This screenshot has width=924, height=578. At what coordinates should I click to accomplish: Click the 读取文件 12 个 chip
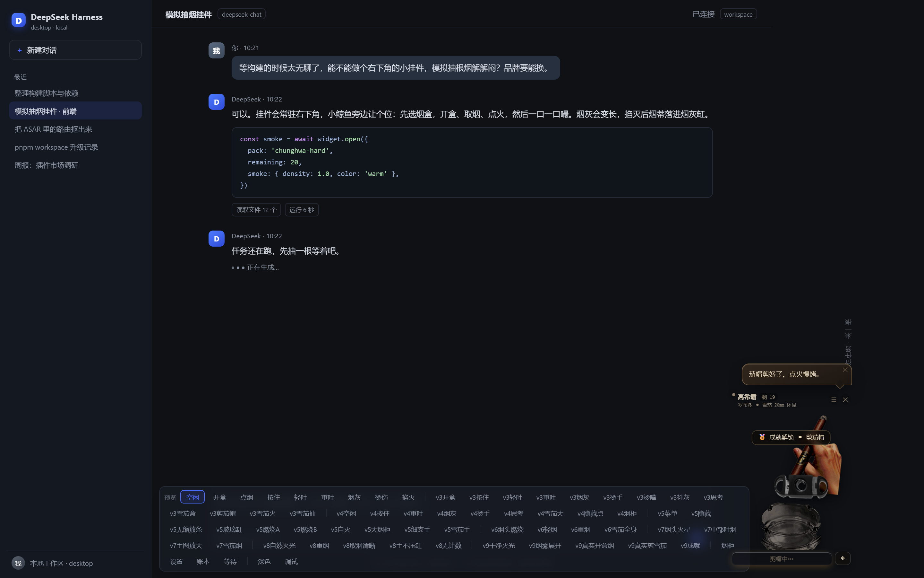coord(256,209)
